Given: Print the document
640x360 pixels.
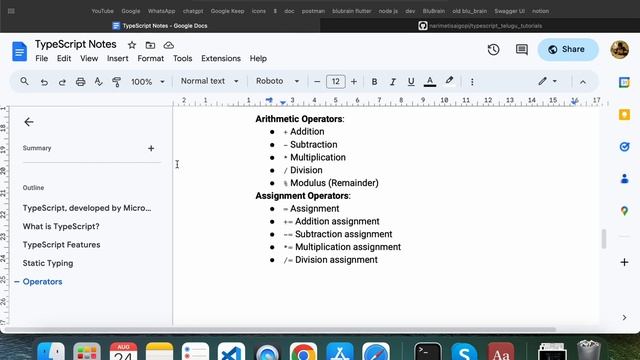Looking at the screenshot, I should tap(80, 82).
